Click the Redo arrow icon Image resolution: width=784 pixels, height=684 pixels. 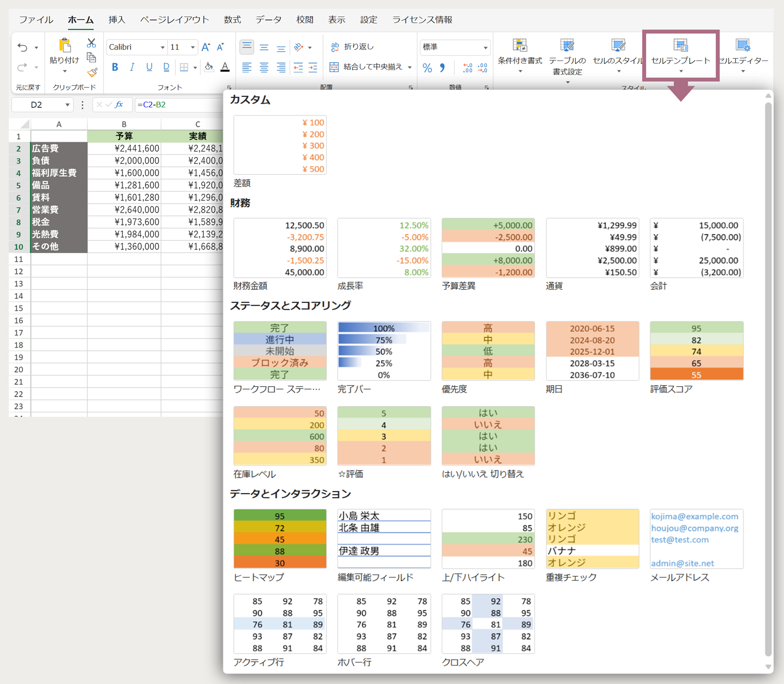(22, 67)
